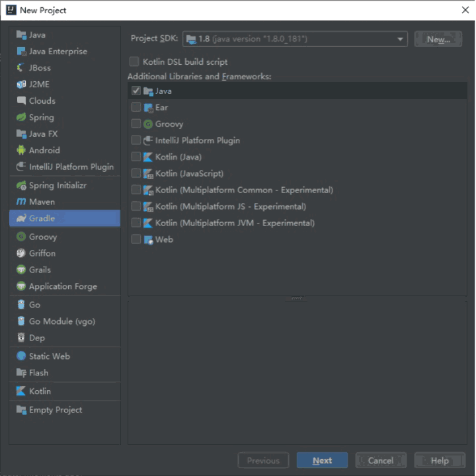Uncheck the Java framework checkbox
The width and height of the screenshot is (476, 476).
pos(136,91)
